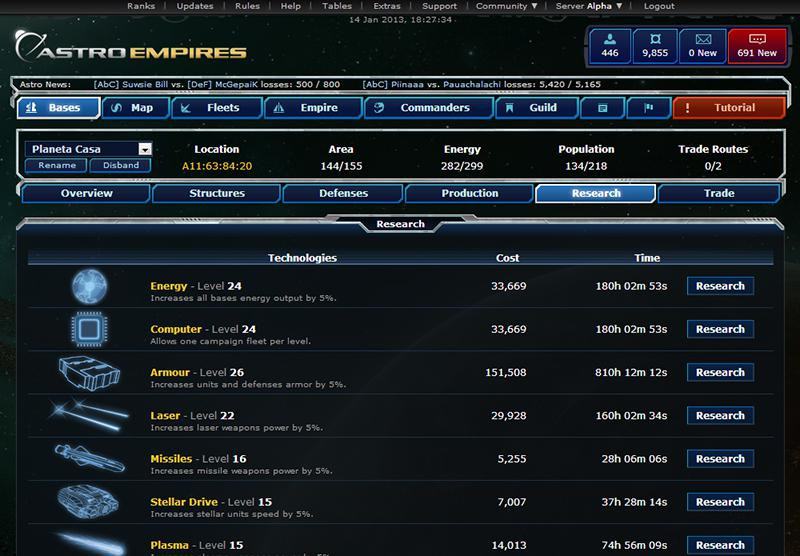Open the mail inbox showing 0 New
Image resolution: width=800 pixels, height=556 pixels.
(703, 46)
